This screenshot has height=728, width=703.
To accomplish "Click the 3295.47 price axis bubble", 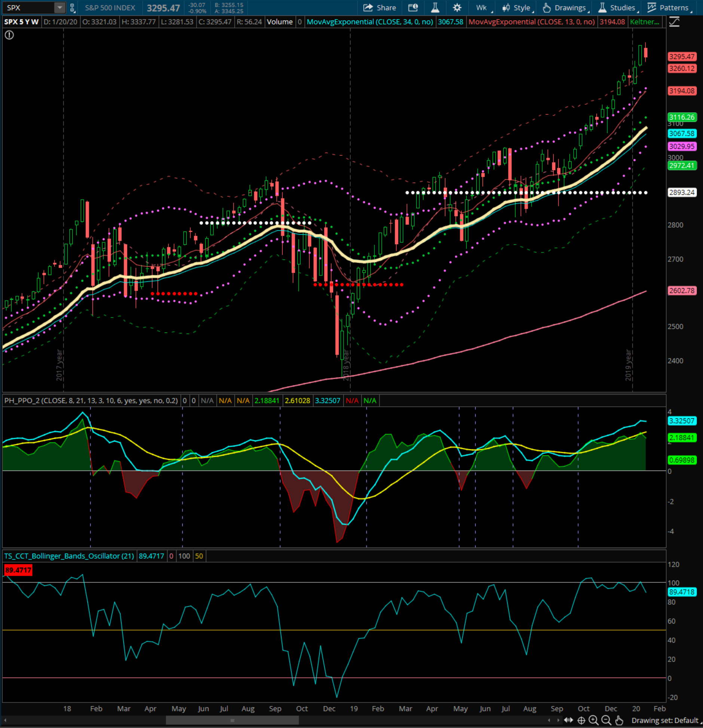I will click(x=682, y=56).
